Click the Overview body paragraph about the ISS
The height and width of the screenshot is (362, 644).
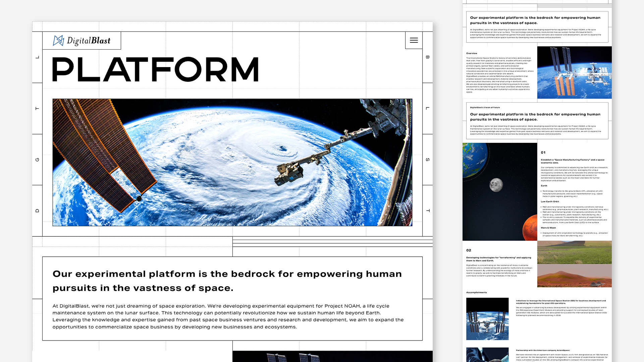click(500, 75)
